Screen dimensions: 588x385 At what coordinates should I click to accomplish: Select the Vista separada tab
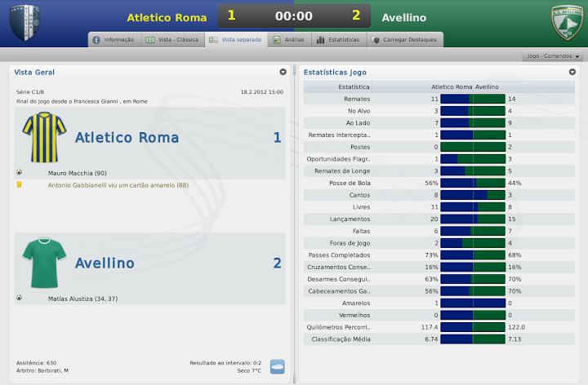(235, 39)
